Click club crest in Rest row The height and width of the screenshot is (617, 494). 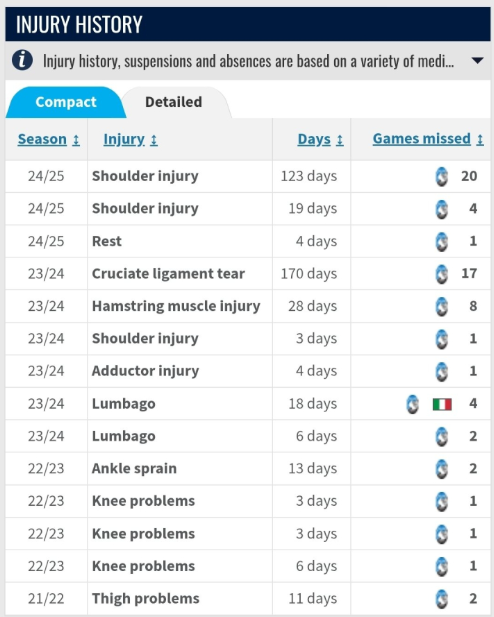click(x=442, y=241)
